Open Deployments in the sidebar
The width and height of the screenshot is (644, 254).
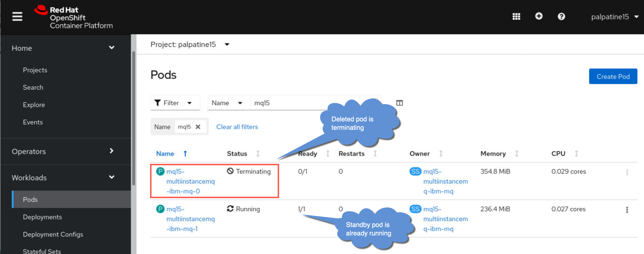coord(42,217)
